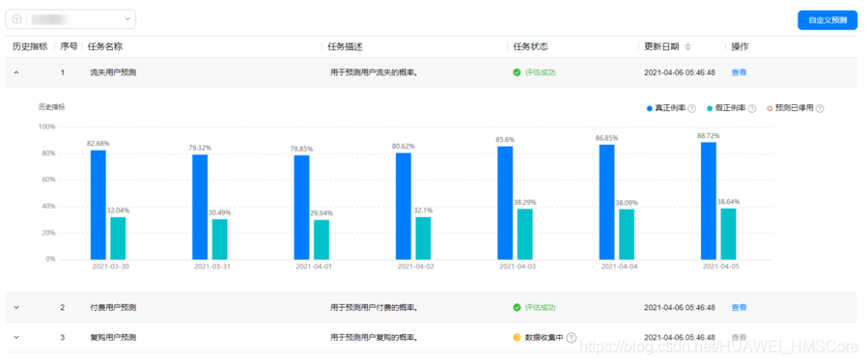This screenshot has height=364, width=868.
Task: Click blue bar labeled 78.85%
Action: pyautogui.click(x=301, y=208)
